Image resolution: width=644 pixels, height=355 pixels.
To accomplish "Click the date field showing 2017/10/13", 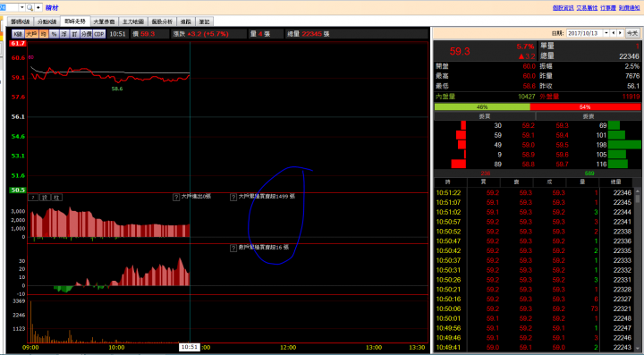I will point(585,33).
